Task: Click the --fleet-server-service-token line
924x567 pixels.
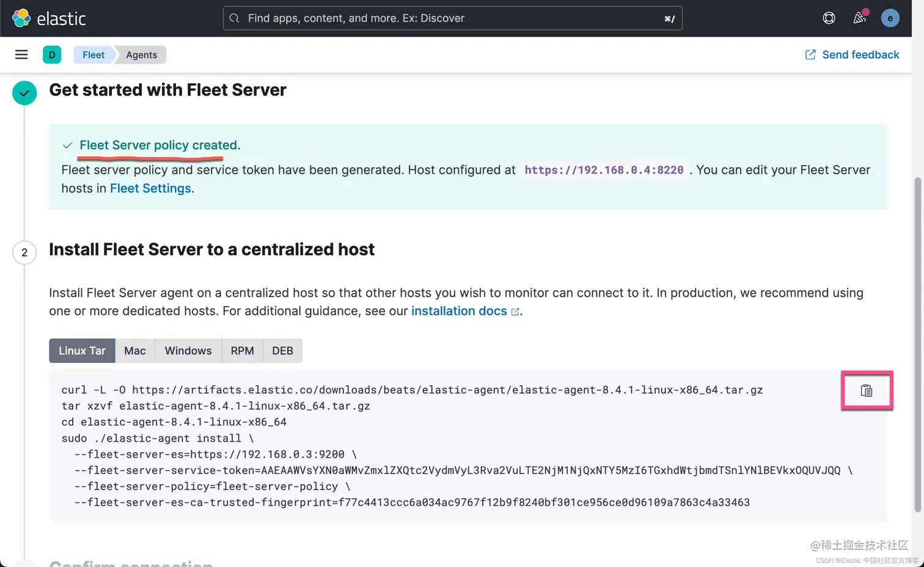Action: click(463, 470)
